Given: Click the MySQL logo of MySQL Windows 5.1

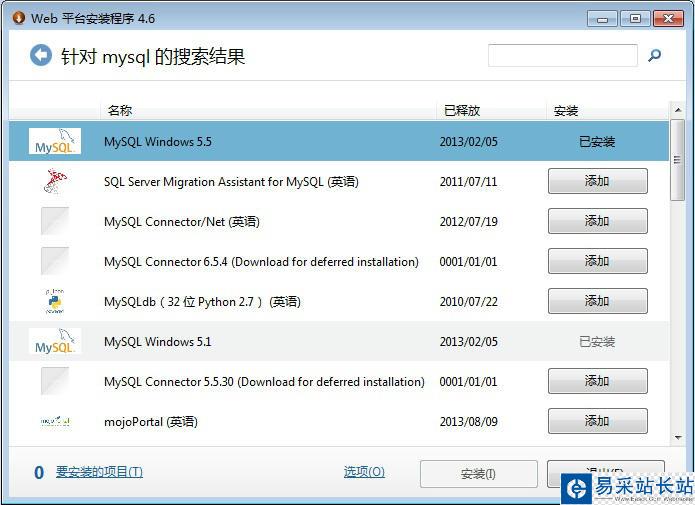Looking at the screenshot, I should [x=55, y=341].
